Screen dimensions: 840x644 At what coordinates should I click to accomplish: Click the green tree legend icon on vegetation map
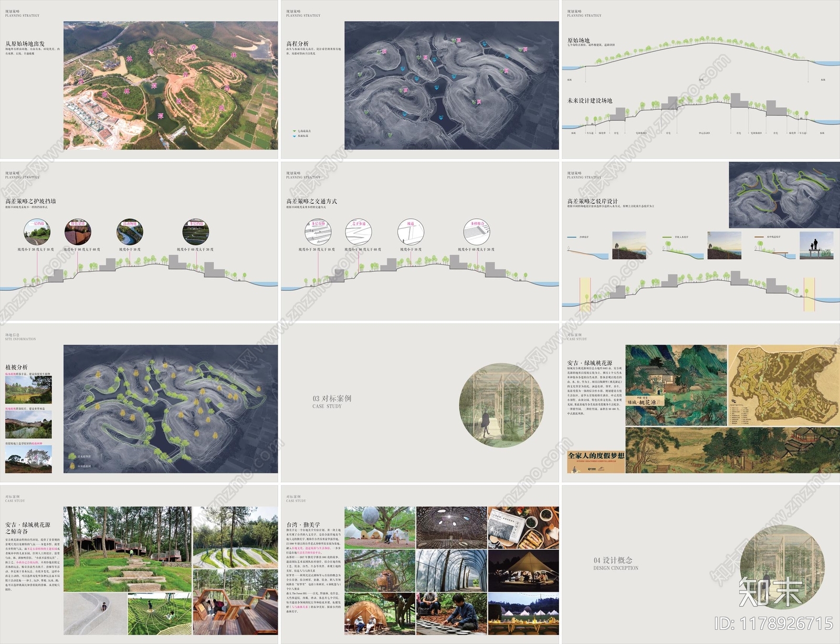72,457
